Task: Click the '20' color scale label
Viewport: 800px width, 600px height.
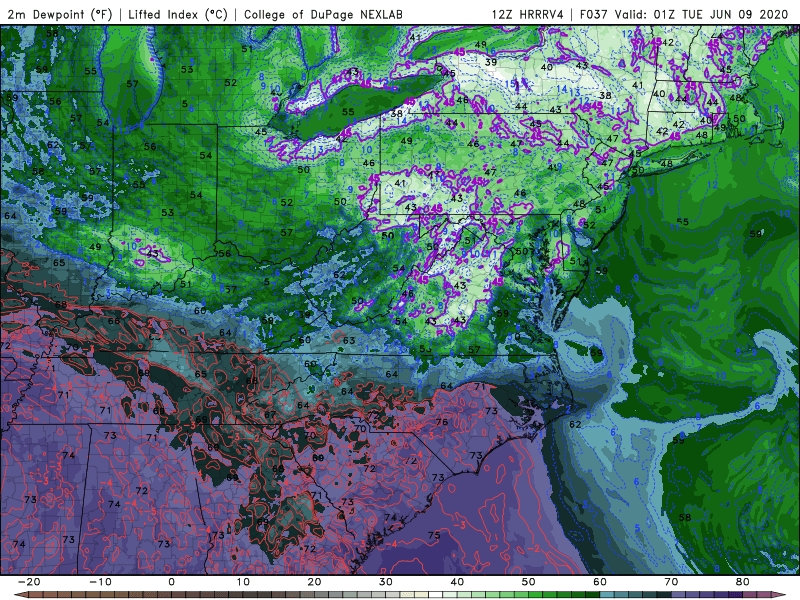Action: (x=314, y=582)
